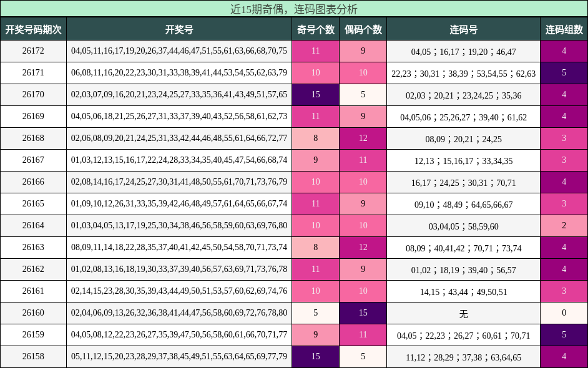
Task: Click winning numbers starting 08,09,11,14,18
Action: (x=179, y=248)
